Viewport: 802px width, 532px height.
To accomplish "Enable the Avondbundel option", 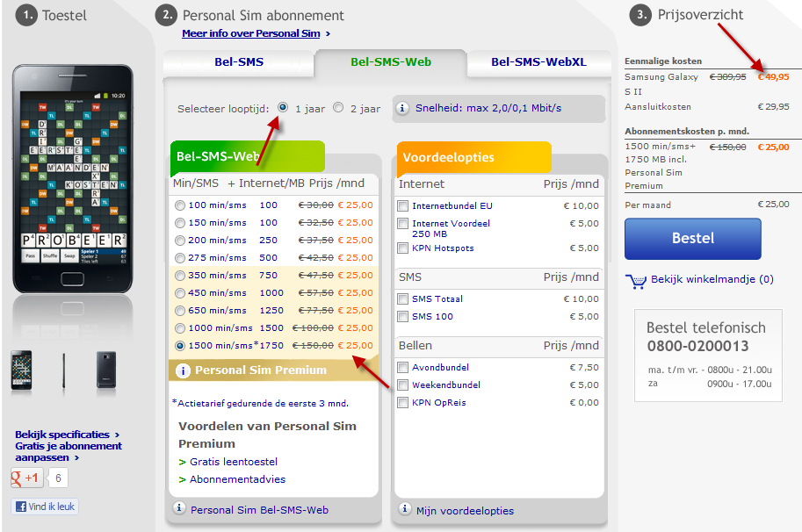I will [403, 368].
